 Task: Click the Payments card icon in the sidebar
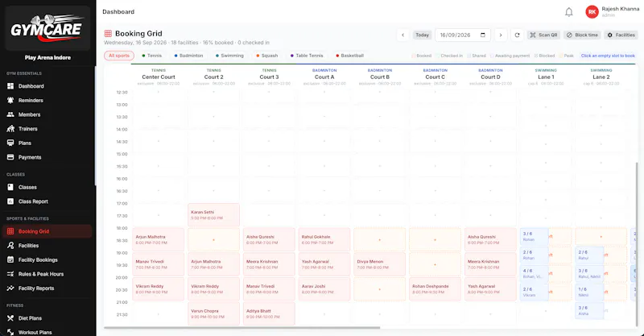[x=10, y=157]
